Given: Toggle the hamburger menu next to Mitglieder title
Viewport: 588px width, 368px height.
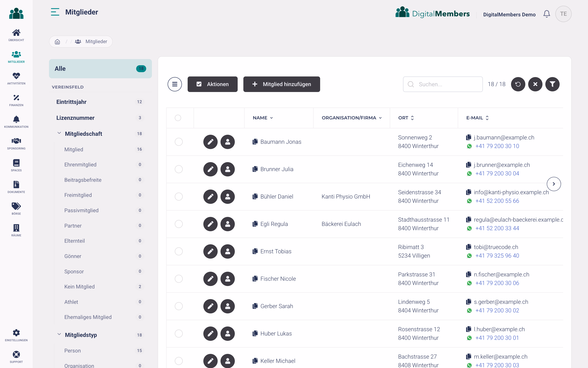Looking at the screenshot, I should point(55,12).
